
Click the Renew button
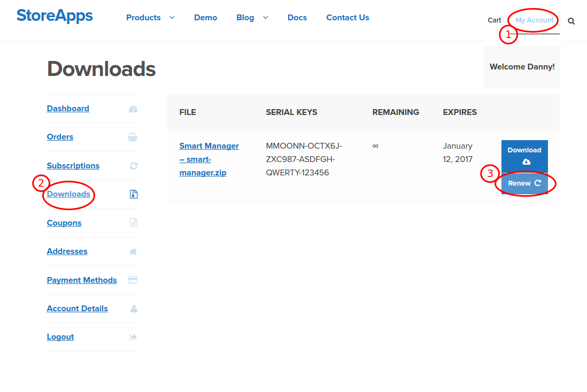click(524, 183)
